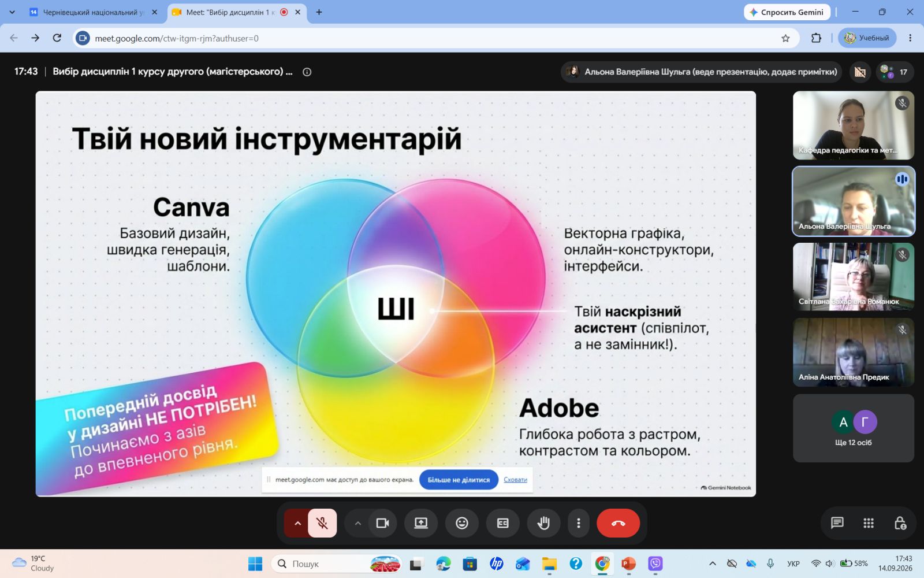Open the Wi-Fi network tray icon
924x578 pixels.
815,564
